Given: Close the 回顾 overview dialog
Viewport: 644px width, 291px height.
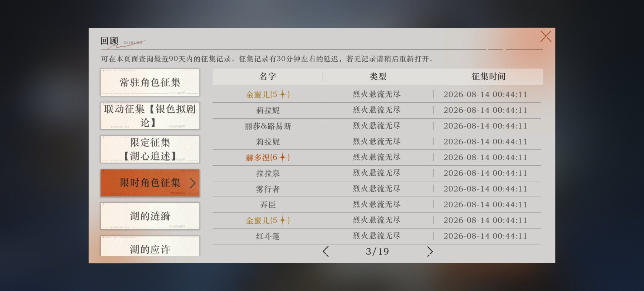Looking at the screenshot, I should [x=546, y=37].
